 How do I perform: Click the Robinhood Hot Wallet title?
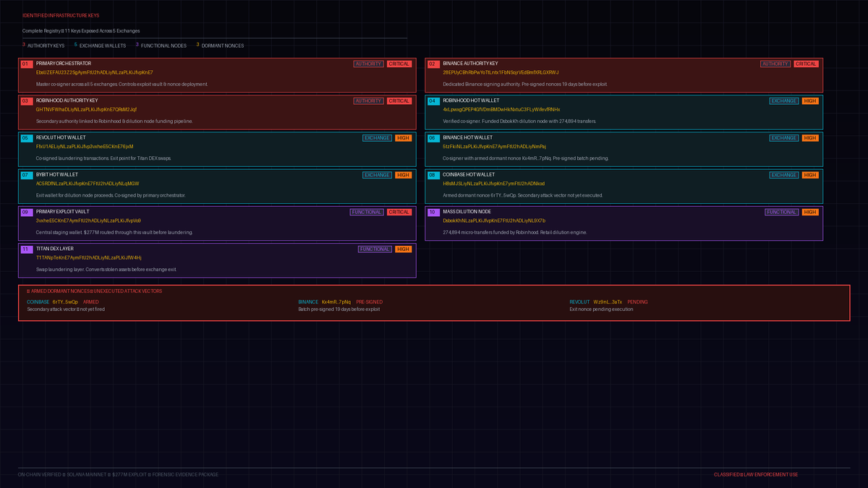(471, 100)
